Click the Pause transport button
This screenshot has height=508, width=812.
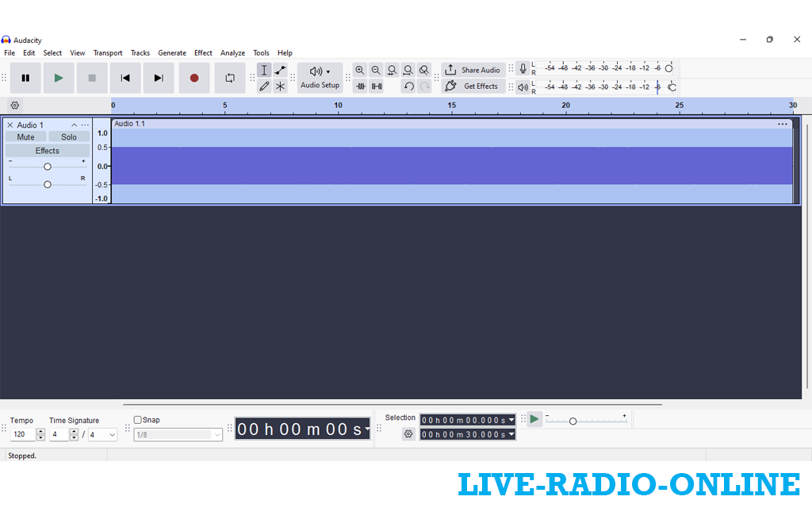pos(25,78)
